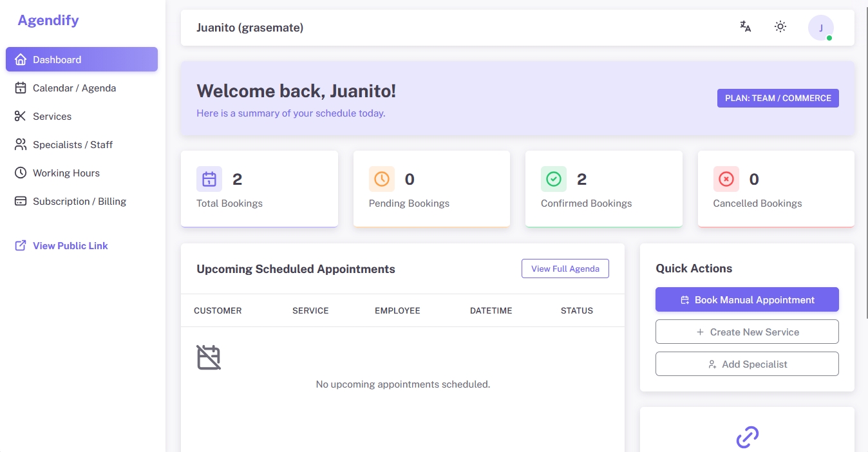Open the language translation icon
Screen dimensions: 868x452
pyautogui.click(x=746, y=26)
